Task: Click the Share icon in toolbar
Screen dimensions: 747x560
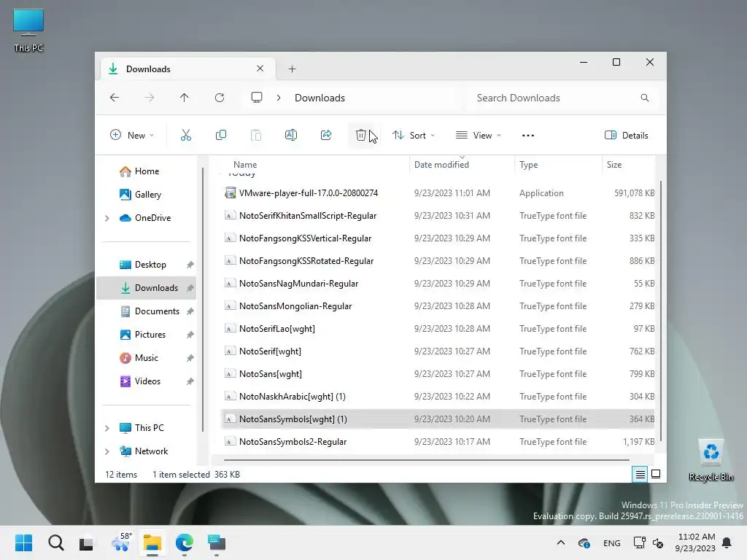Action: 326,135
